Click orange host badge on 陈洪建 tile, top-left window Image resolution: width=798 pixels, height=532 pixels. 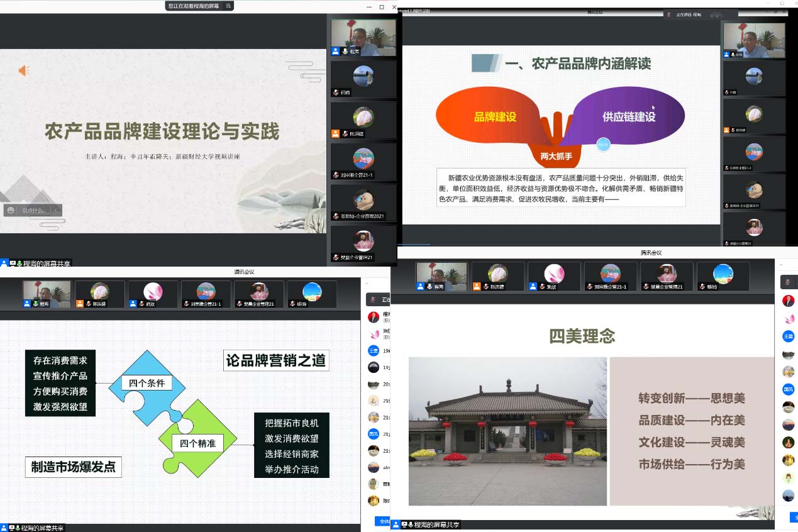point(335,133)
